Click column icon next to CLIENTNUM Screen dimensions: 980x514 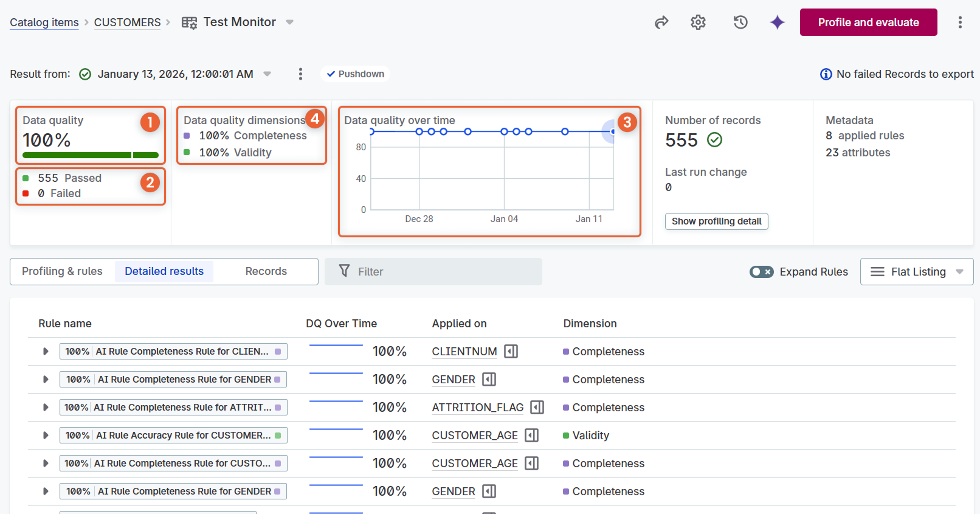511,352
